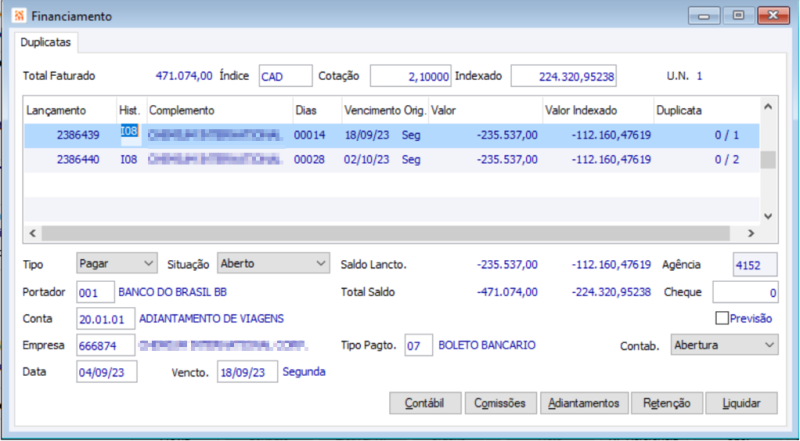The height and width of the screenshot is (441, 800).
Task: Click table vertical scroll up arrow
Action: [768, 107]
